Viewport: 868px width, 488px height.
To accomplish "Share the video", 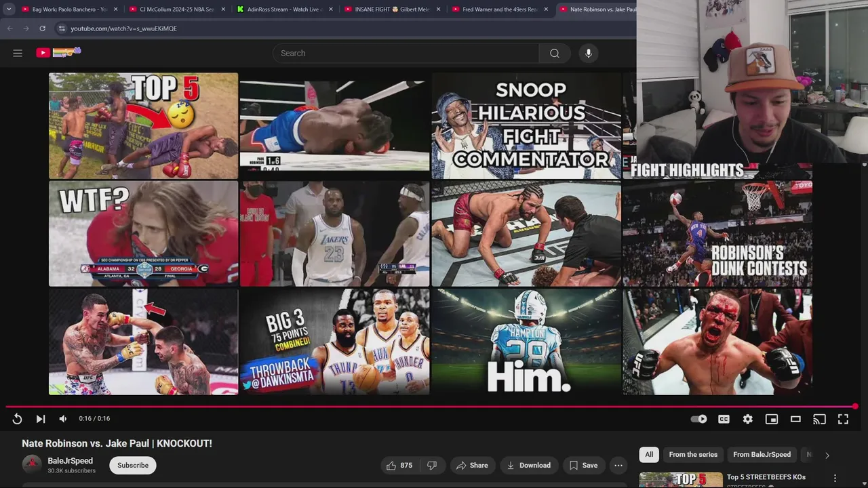I will point(472,465).
